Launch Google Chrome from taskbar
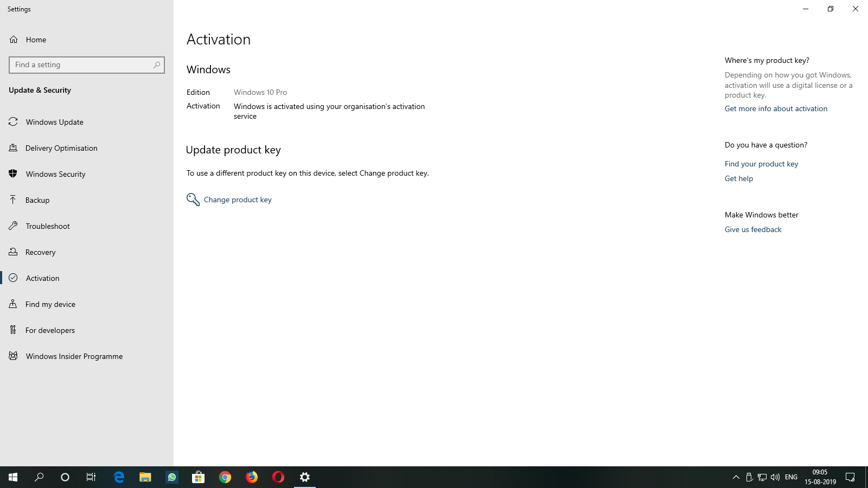 coord(225,477)
